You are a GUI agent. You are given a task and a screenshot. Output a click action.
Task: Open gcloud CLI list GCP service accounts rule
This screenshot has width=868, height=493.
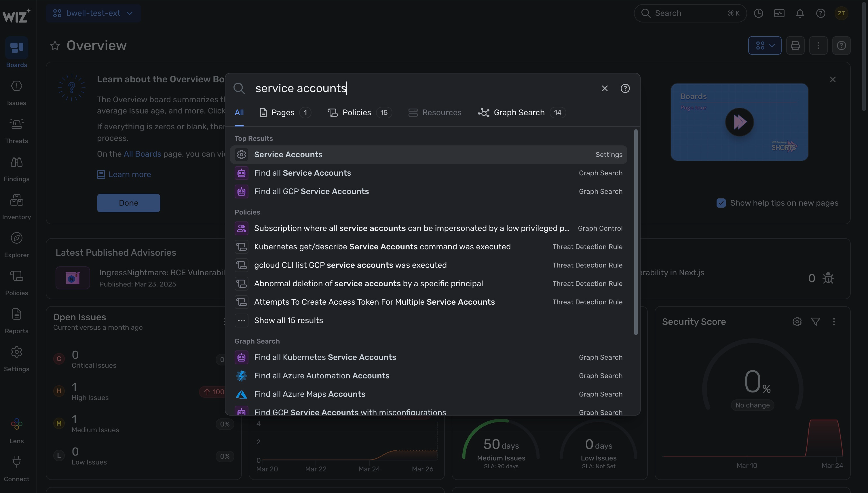pos(428,265)
